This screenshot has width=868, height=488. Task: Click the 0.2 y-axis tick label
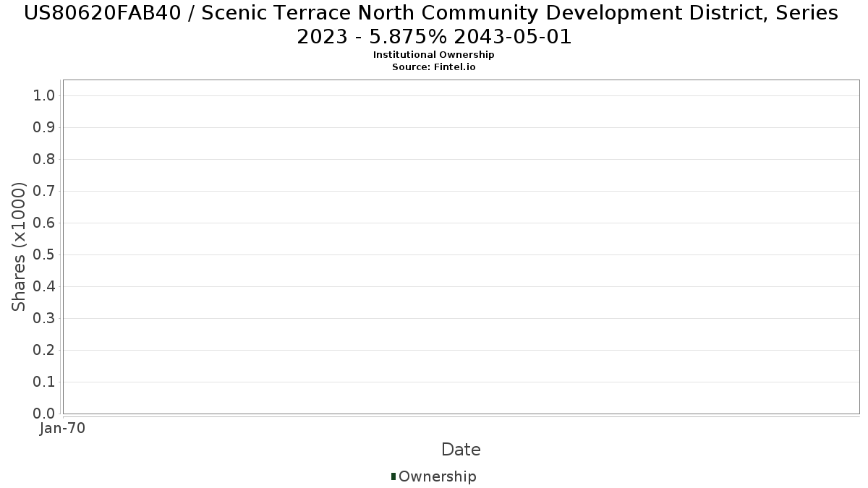point(44,351)
